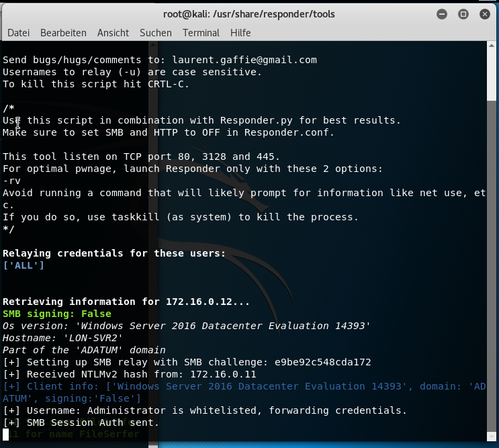This screenshot has height=448, width=499.
Task: Open the Bearbeiten menu
Action: [x=63, y=33]
